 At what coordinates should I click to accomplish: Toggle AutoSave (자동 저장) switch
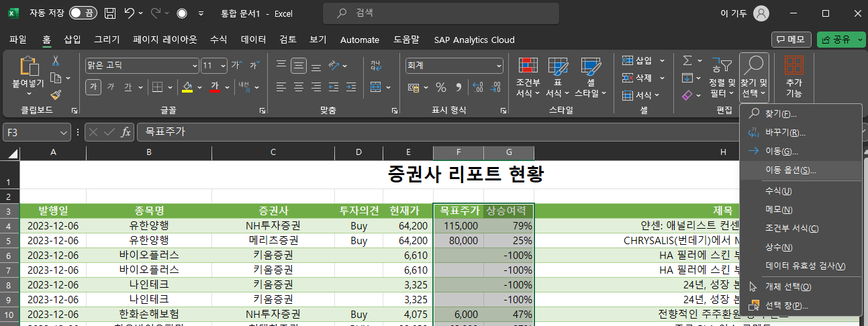83,13
